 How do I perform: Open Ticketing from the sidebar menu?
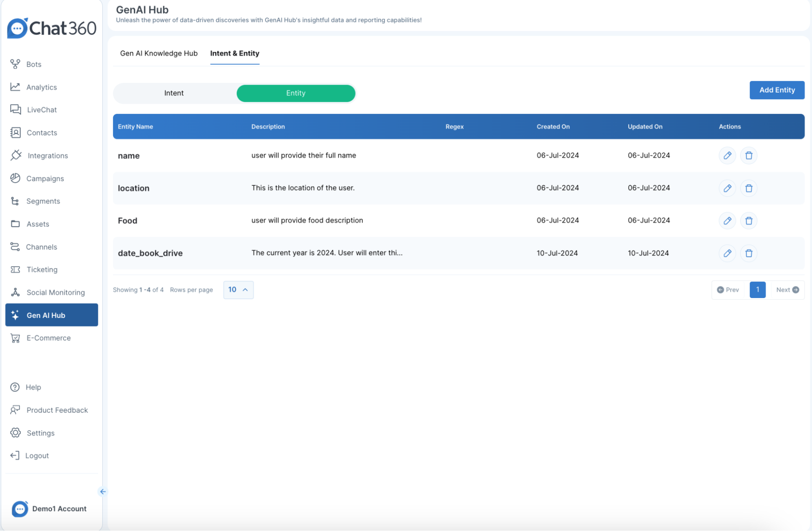[42, 270]
